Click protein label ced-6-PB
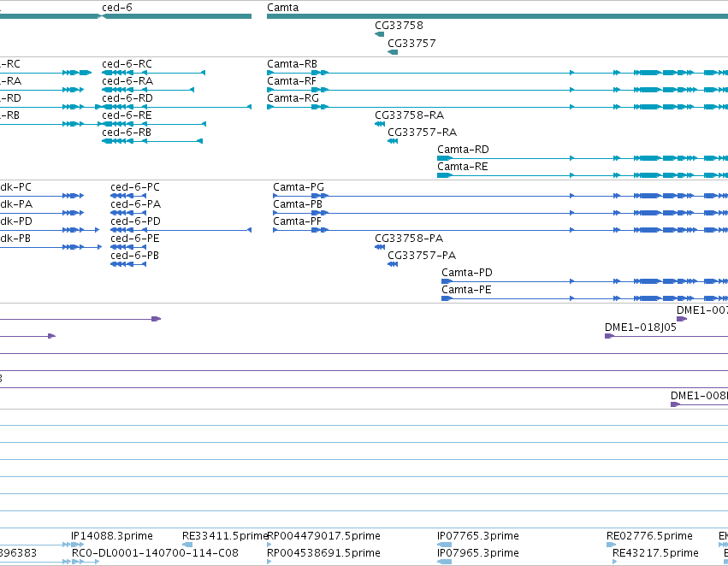The height and width of the screenshot is (566, 728). (134, 256)
